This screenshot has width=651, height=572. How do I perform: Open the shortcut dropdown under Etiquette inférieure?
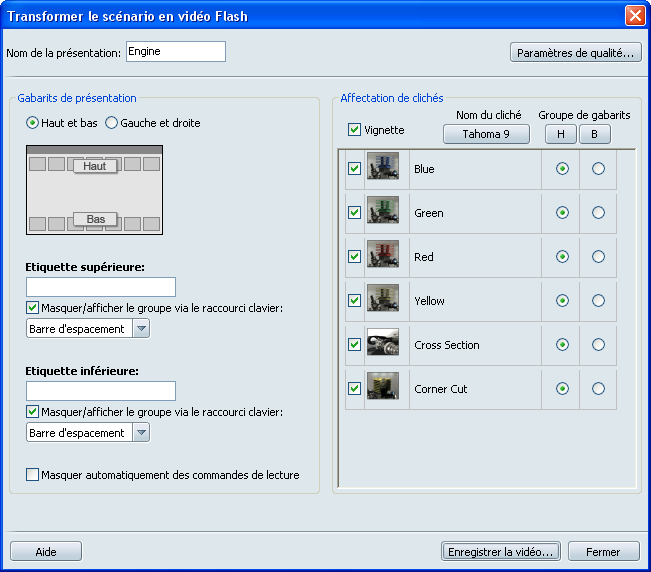pos(141,433)
